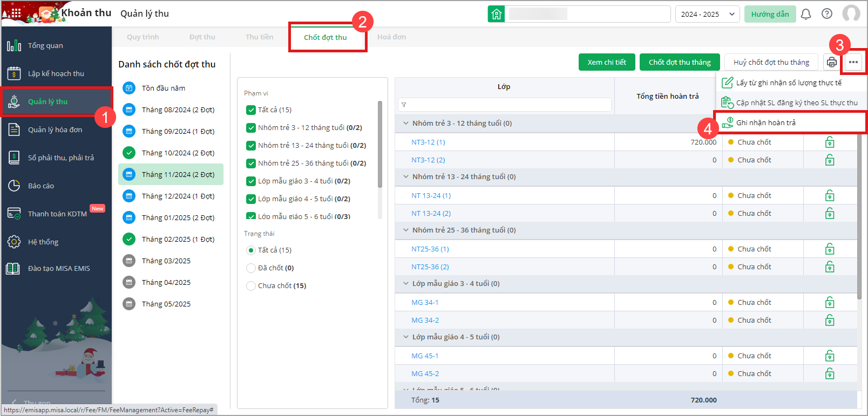Click Xem chi tiết button
The height and width of the screenshot is (416, 868).
(x=607, y=62)
